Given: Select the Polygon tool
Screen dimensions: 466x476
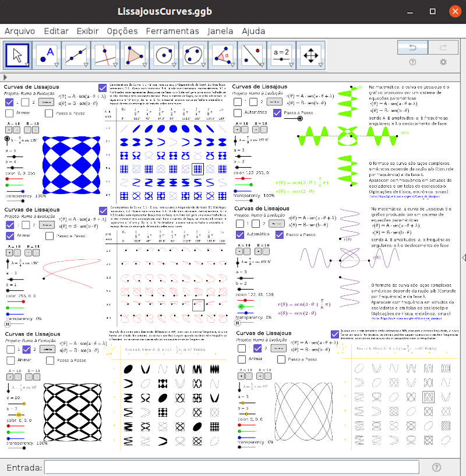Looking at the screenshot, I should 135,55.
